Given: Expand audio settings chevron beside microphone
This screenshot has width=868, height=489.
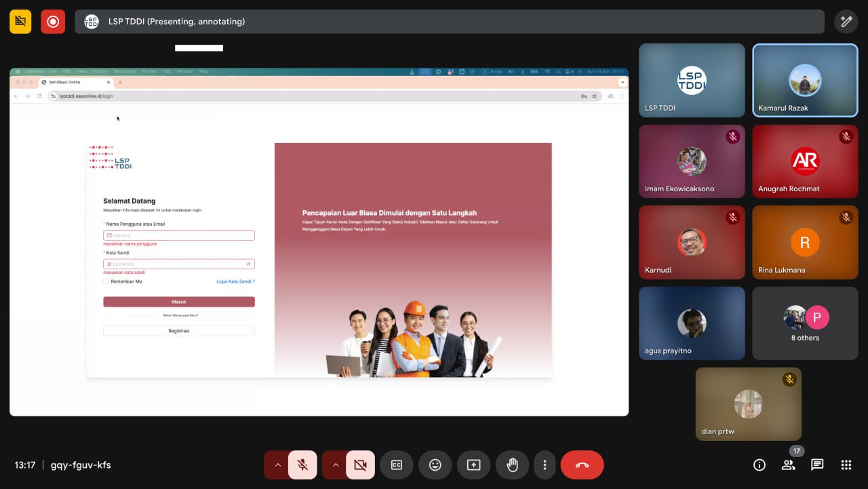Looking at the screenshot, I should (277, 465).
